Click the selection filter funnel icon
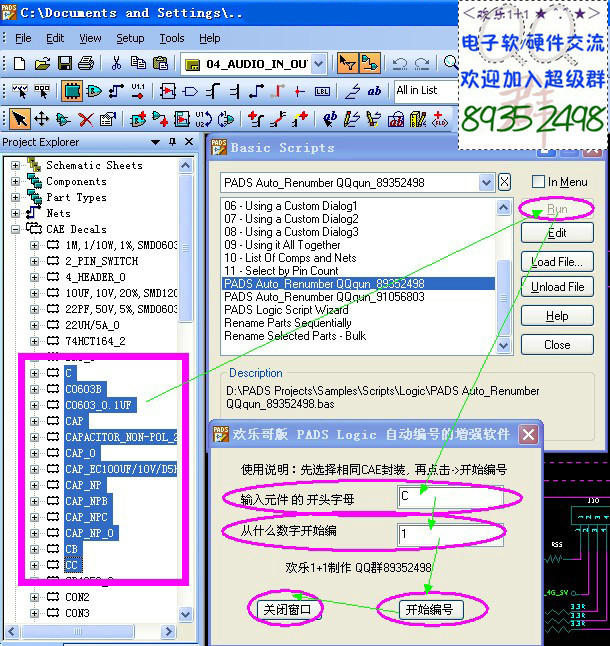The width and height of the screenshot is (610, 646). (x=348, y=63)
